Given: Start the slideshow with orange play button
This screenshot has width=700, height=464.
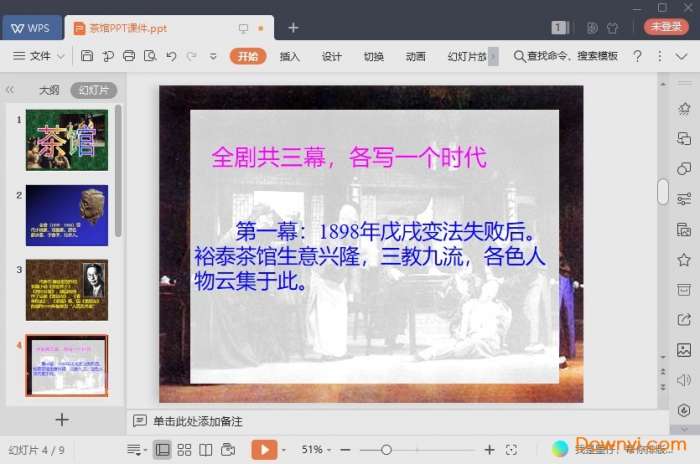Looking at the screenshot, I should (x=264, y=449).
